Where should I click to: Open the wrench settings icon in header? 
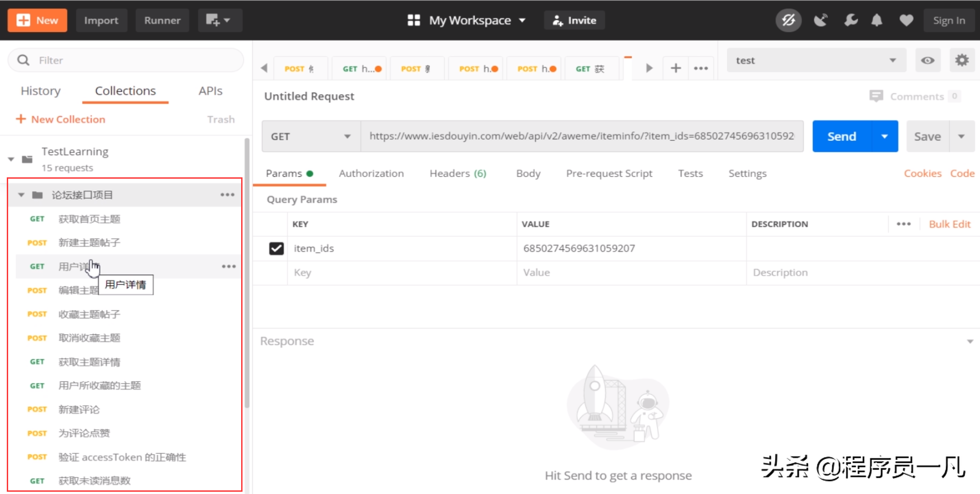pyautogui.click(x=850, y=20)
